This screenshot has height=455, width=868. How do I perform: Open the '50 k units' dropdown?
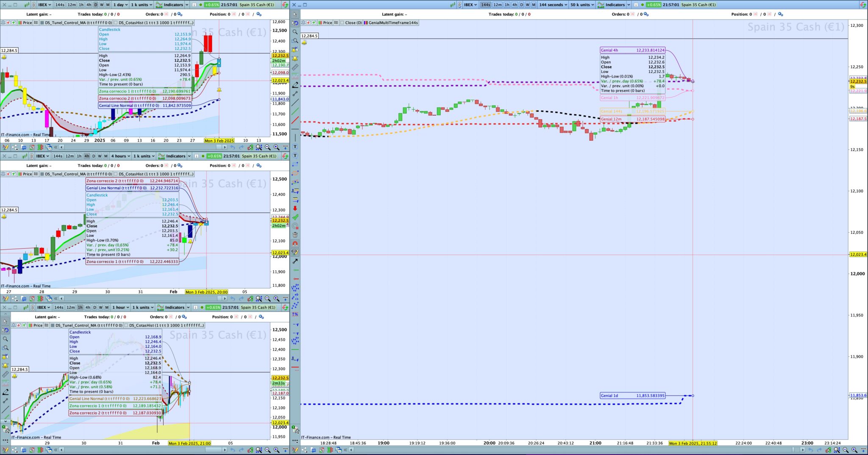pyautogui.click(x=582, y=5)
